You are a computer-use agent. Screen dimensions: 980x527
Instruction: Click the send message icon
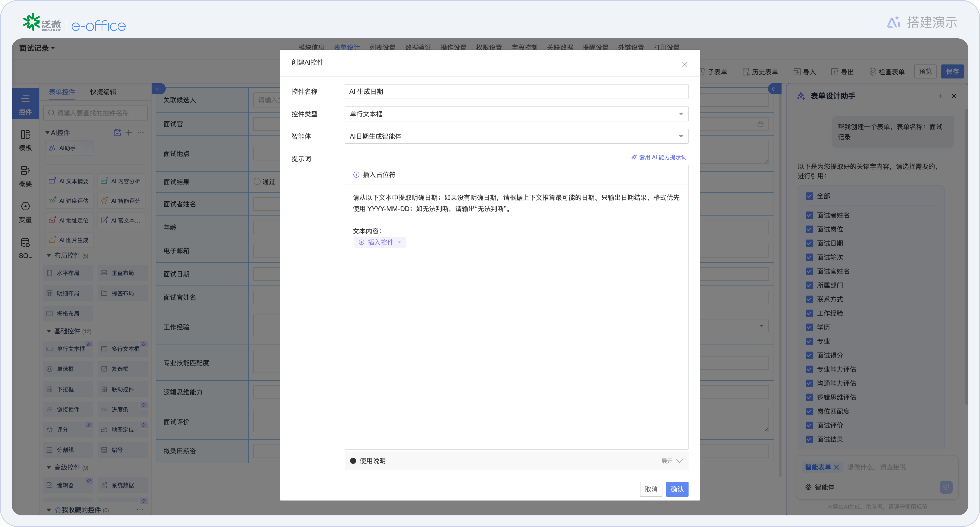(946, 487)
